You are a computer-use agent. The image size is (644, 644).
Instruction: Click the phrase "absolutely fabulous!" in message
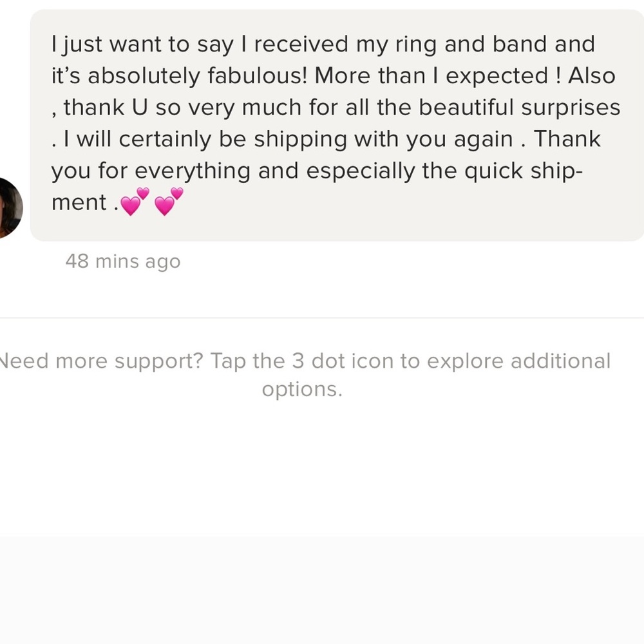tap(197, 76)
